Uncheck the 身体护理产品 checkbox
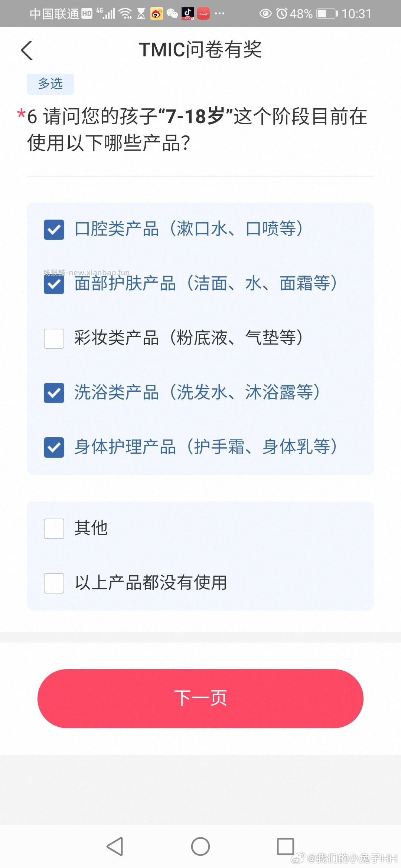Image resolution: width=401 pixels, height=868 pixels. 54,447
